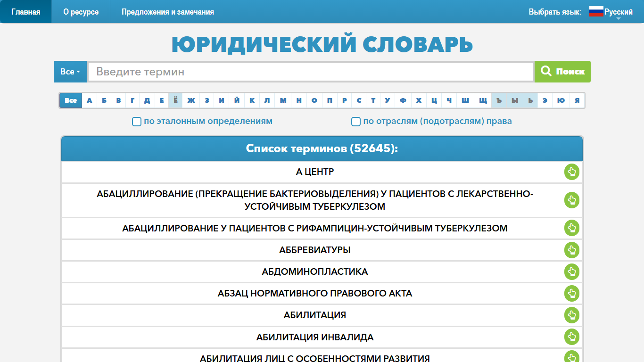
Task: Filter terms by letter Е
Action: coord(162,100)
